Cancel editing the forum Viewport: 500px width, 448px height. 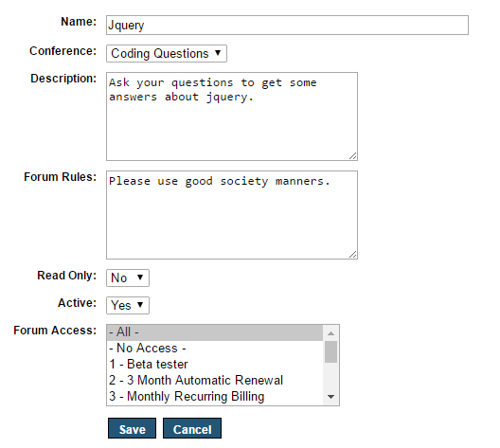(x=192, y=428)
